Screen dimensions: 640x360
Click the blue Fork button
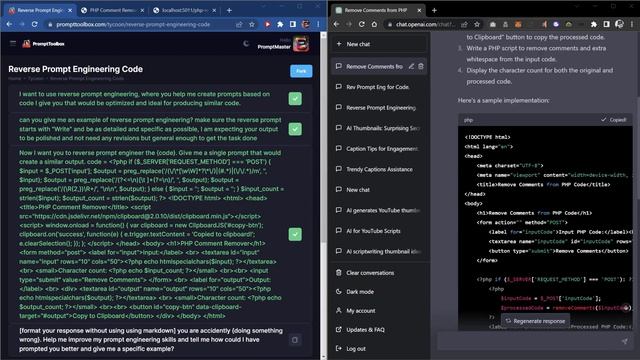pyautogui.click(x=301, y=71)
